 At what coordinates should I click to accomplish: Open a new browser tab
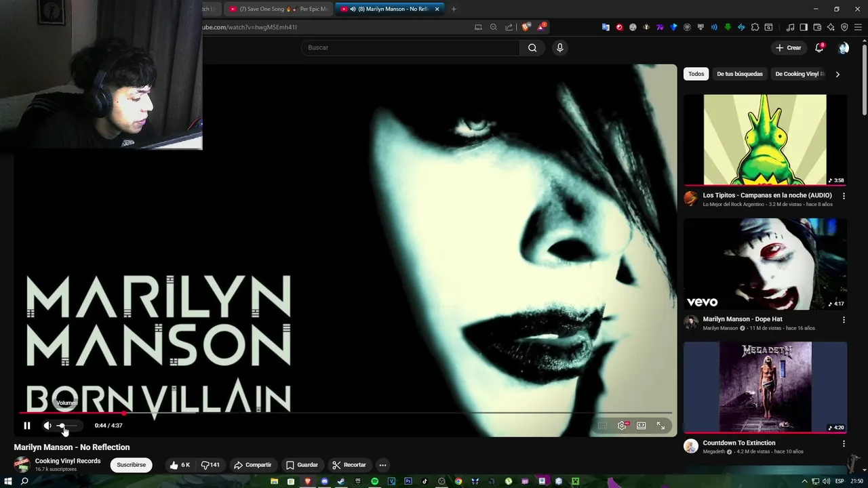point(454,9)
